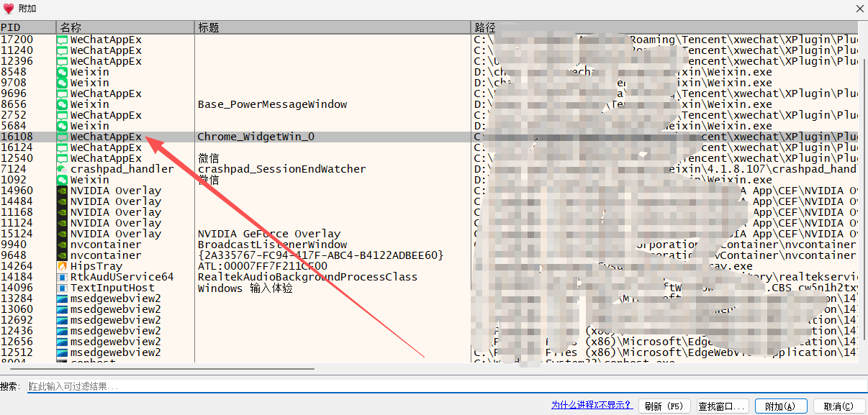
Task: Click the name RtkAudUService64 in the list
Action: (x=122, y=277)
